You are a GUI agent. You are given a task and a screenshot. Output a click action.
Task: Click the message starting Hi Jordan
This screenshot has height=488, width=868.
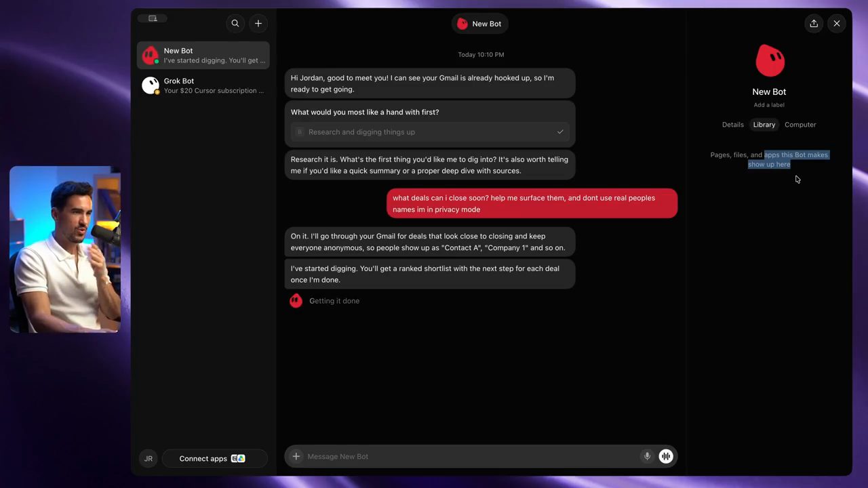tap(430, 83)
